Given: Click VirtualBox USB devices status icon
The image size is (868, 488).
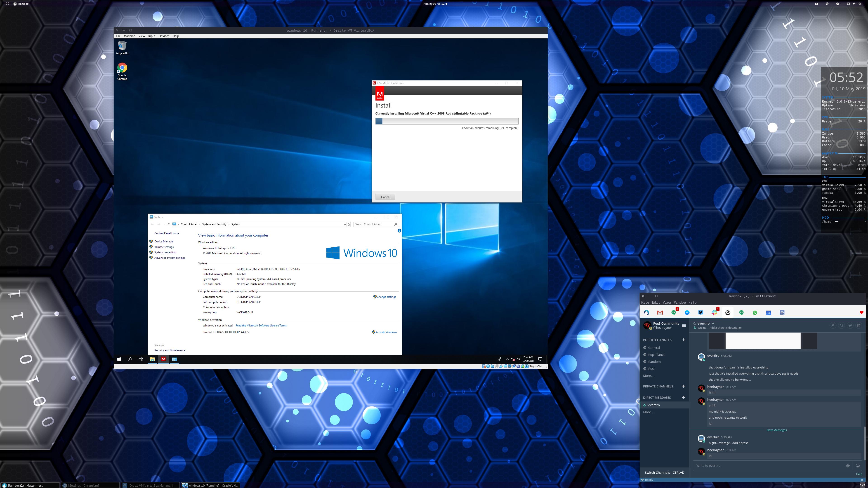Looking at the screenshot, I should tap(501, 366).
